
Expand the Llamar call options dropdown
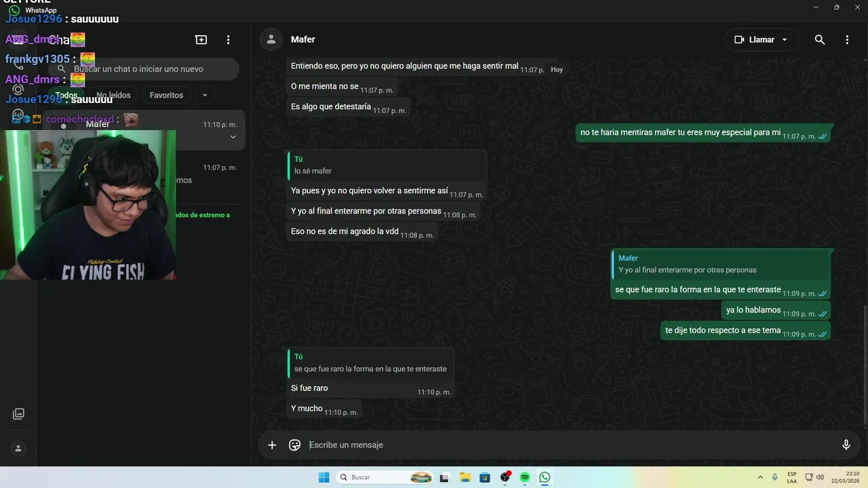click(785, 39)
